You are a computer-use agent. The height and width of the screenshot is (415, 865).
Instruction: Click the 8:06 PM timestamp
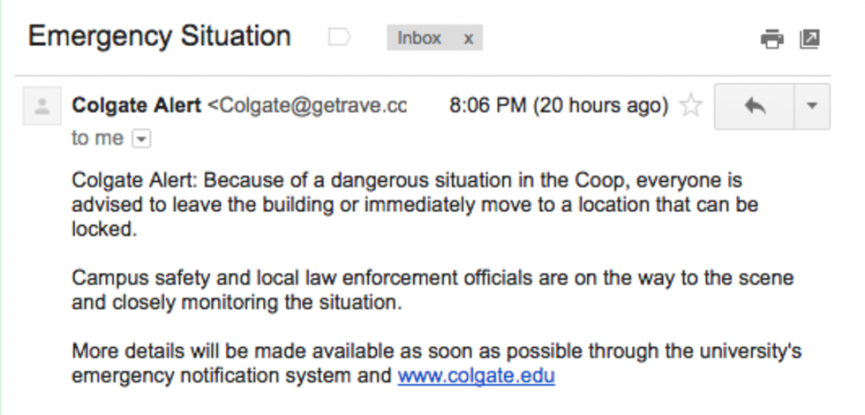(488, 105)
